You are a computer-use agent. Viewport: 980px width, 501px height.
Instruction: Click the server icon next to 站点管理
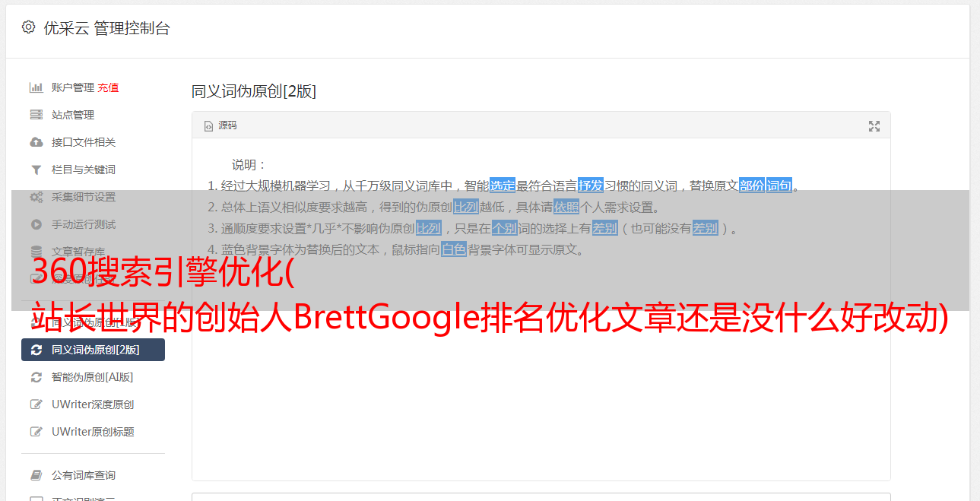pyautogui.click(x=36, y=115)
